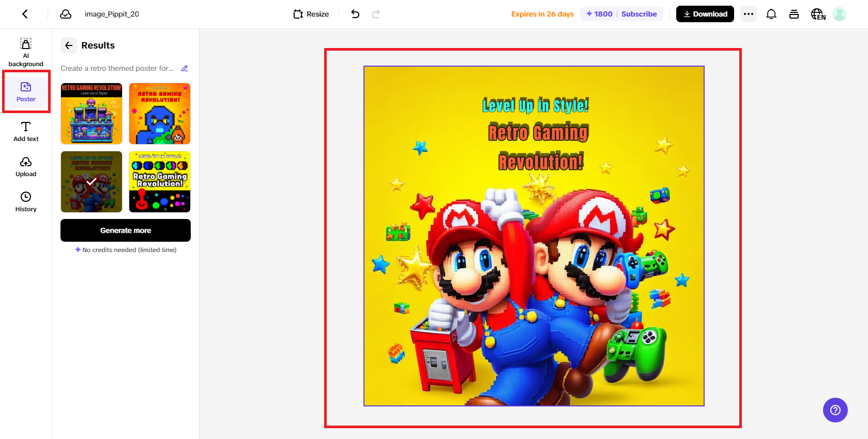Choose the arcade machine Retro Gaming Revolution thumbnail
This screenshot has width=868, height=439.
92,114
